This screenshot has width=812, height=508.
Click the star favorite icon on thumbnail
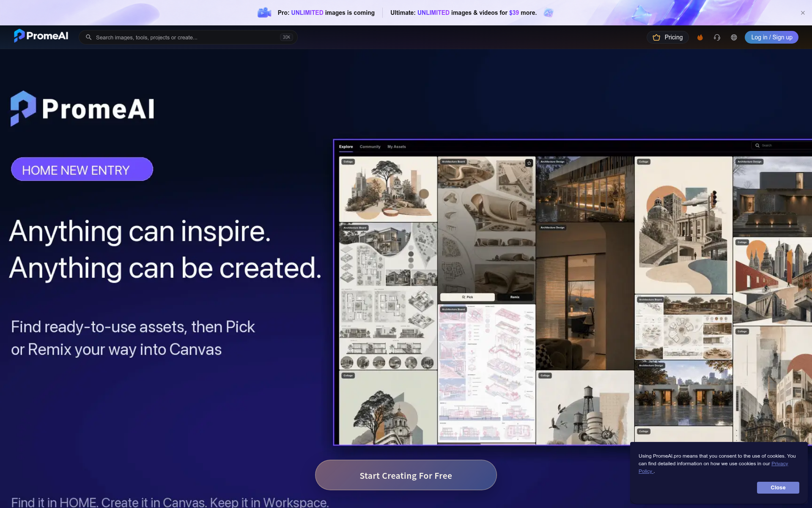click(x=529, y=163)
